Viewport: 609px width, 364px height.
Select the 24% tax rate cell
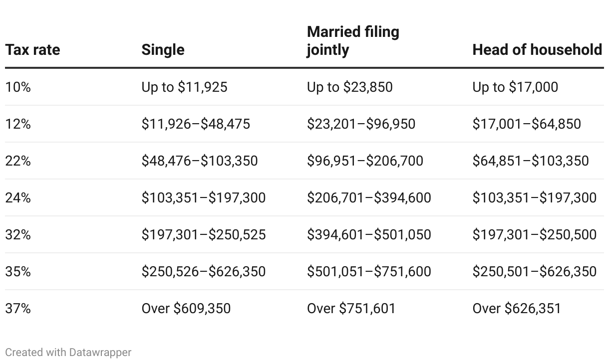coord(18,198)
